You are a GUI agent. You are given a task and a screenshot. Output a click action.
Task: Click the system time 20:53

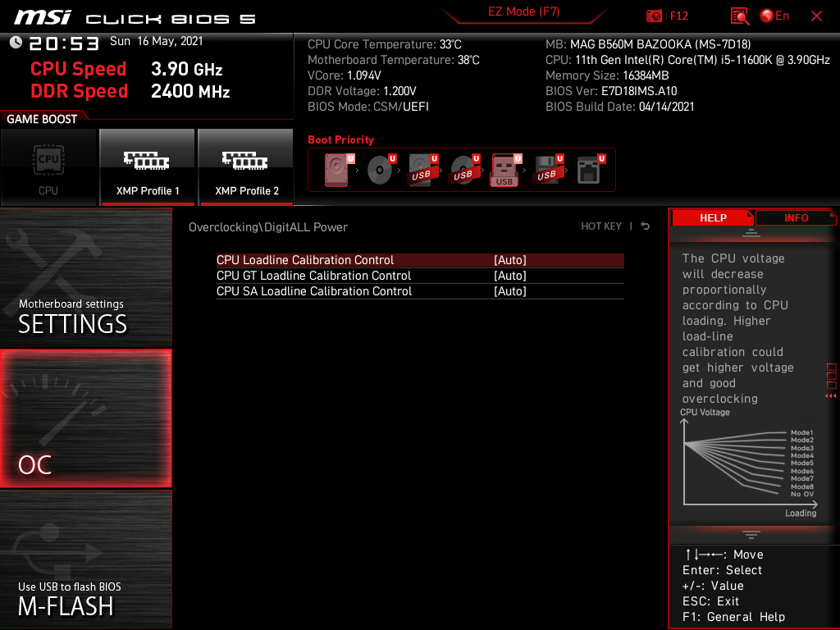pyautogui.click(x=64, y=43)
